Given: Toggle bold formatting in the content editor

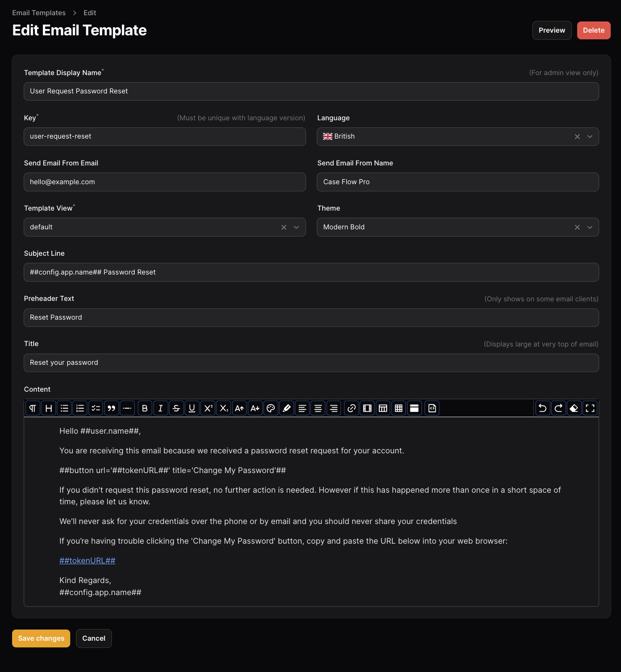Looking at the screenshot, I should tap(145, 408).
